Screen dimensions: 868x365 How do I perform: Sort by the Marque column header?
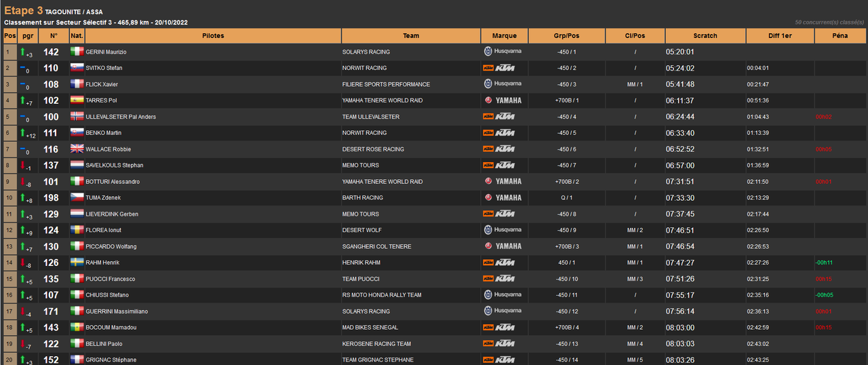[x=505, y=36]
